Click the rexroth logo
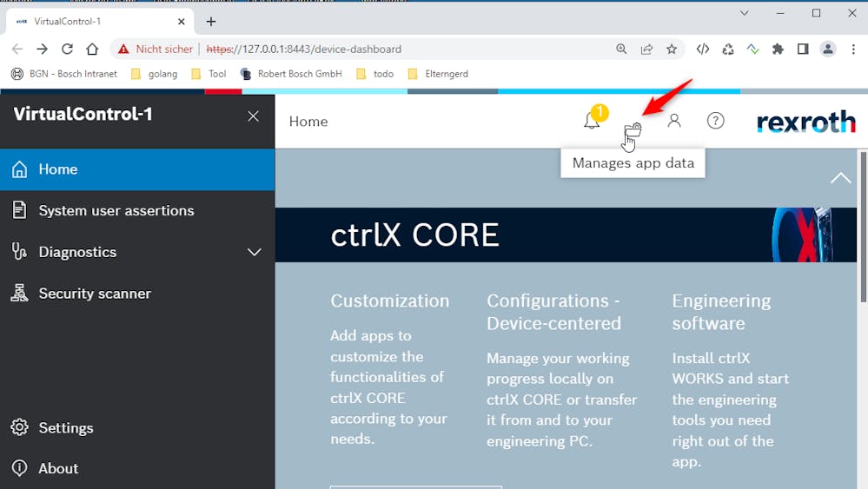The width and height of the screenshot is (868, 489). 806,122
